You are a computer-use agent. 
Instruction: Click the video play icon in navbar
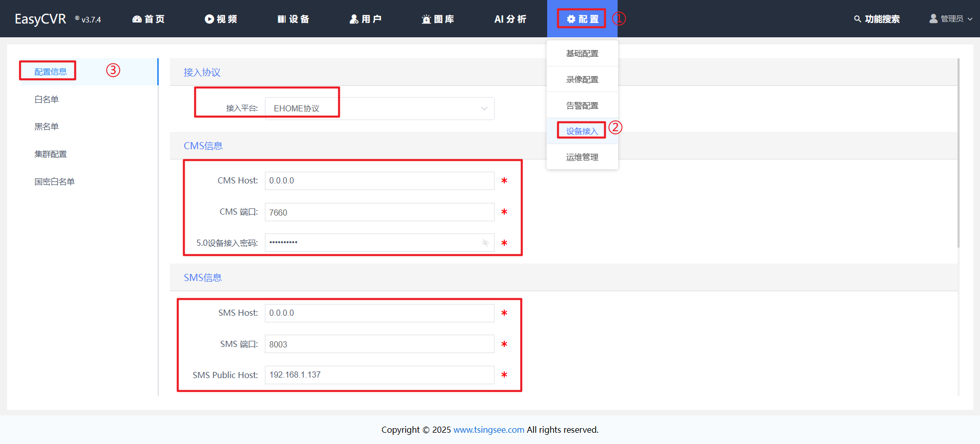pos(209,19)
